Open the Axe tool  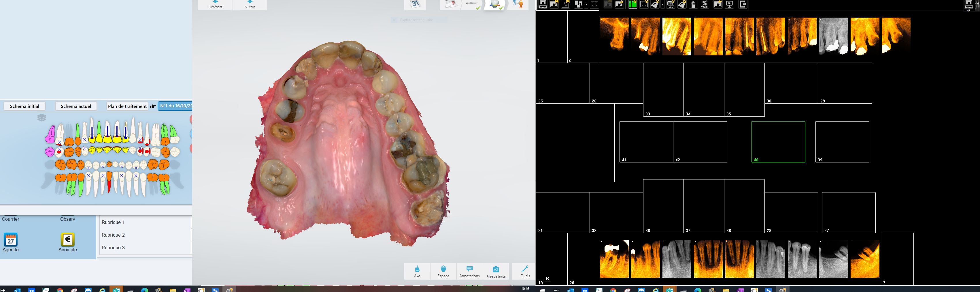point(417,272)
